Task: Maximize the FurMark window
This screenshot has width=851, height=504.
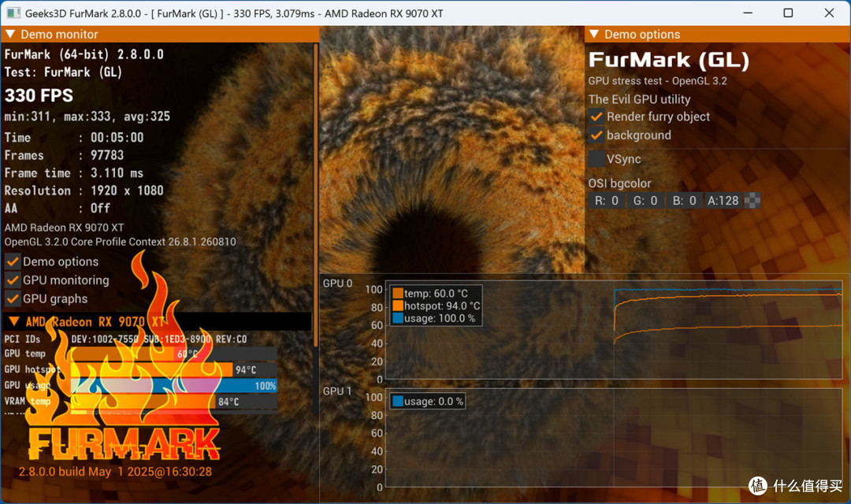Action: point(788,13)
